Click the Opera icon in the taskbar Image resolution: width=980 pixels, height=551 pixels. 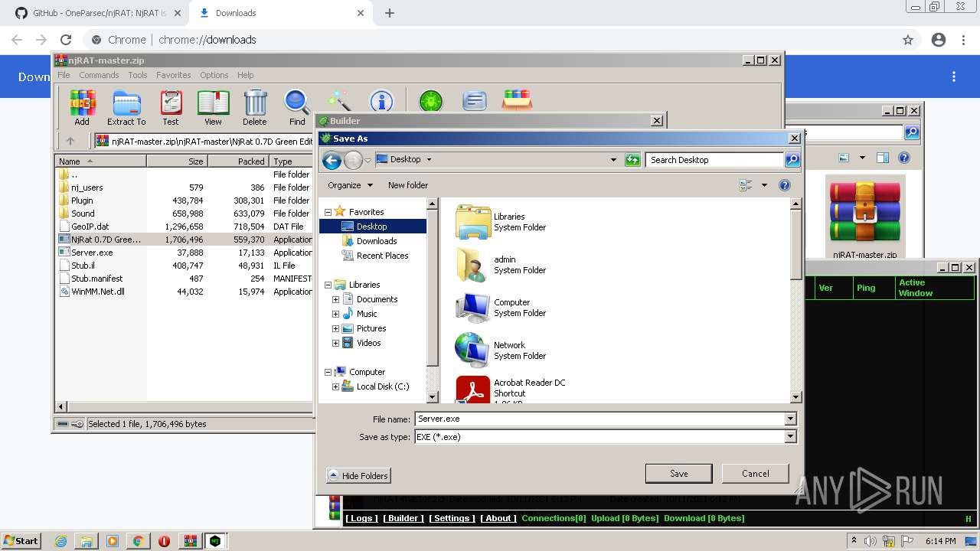coord(164,541)
